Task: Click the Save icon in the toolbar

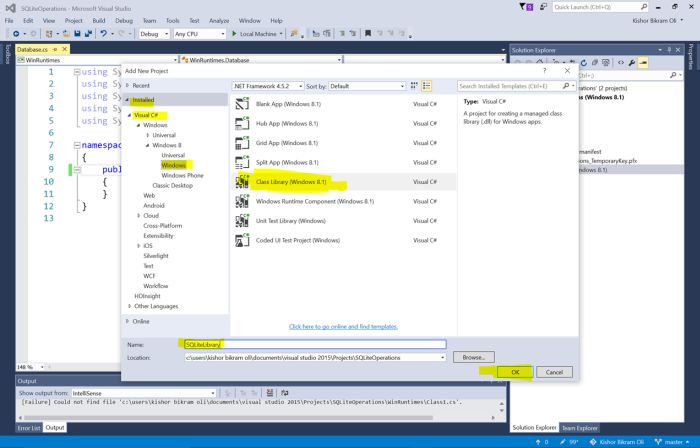Action: click(x=77, y=33)
